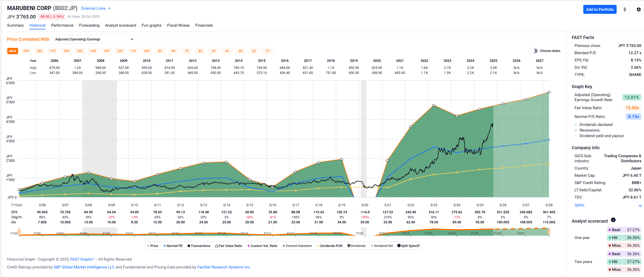The height and width of the screenshot is (277, 644).
Task: Toggle the Fair Value Ratio triangle legend
Action: pos(228,246)
